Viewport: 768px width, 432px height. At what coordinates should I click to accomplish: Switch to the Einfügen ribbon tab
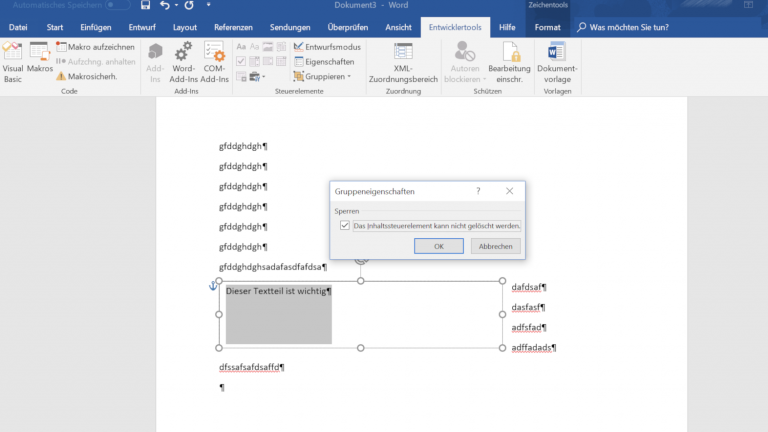coord(95,28)
